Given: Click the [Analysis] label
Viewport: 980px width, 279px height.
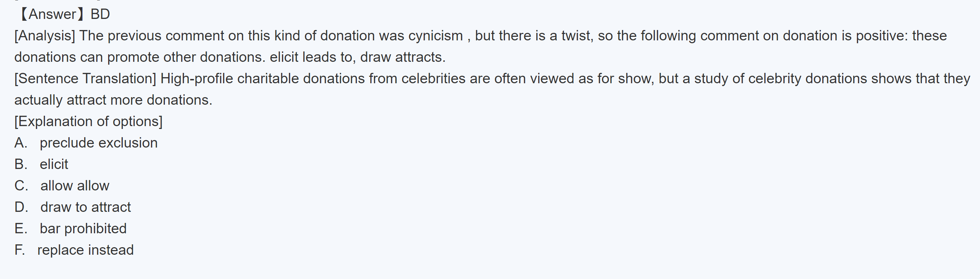Looking at the screenshot, I should click(x=45, y=36).
